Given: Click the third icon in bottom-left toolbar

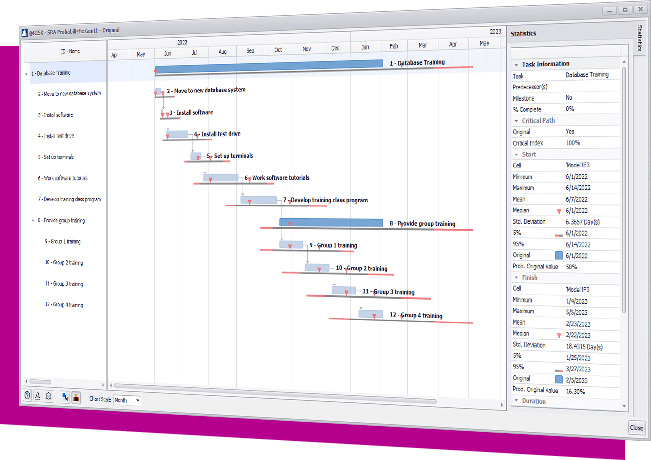Looking at the screenshot, I should pos(49,396).
